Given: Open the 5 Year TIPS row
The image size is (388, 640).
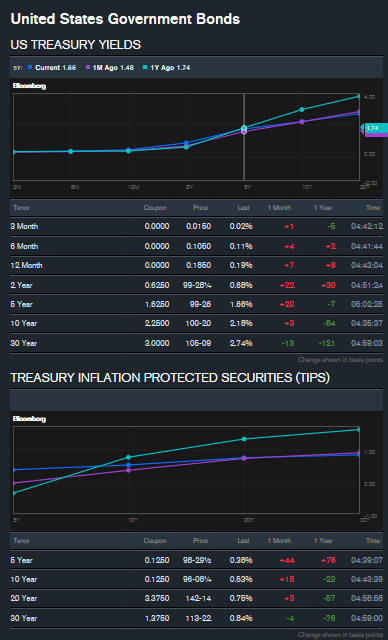Looking at the screenshot, I should pyautogui.click(x=197, y=560).
